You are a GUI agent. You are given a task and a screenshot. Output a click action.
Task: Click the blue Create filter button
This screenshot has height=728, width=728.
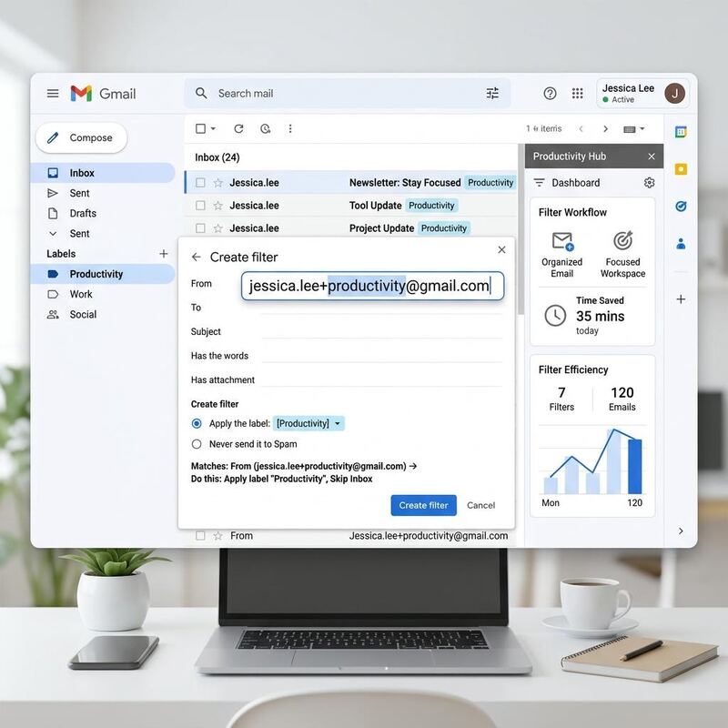click(x=423, y=505)
